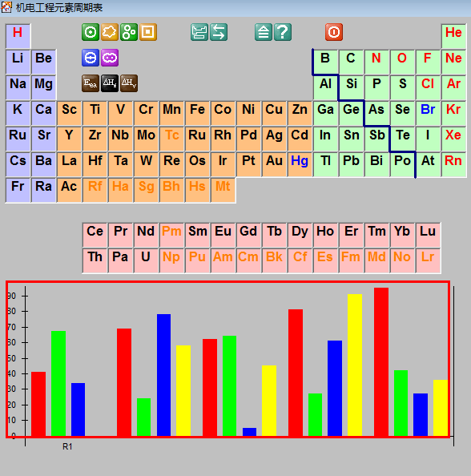Viewport: 471px width, 476px height.
Task: Select the Gd gadolinium cell
Action: [x=248, y=235]
